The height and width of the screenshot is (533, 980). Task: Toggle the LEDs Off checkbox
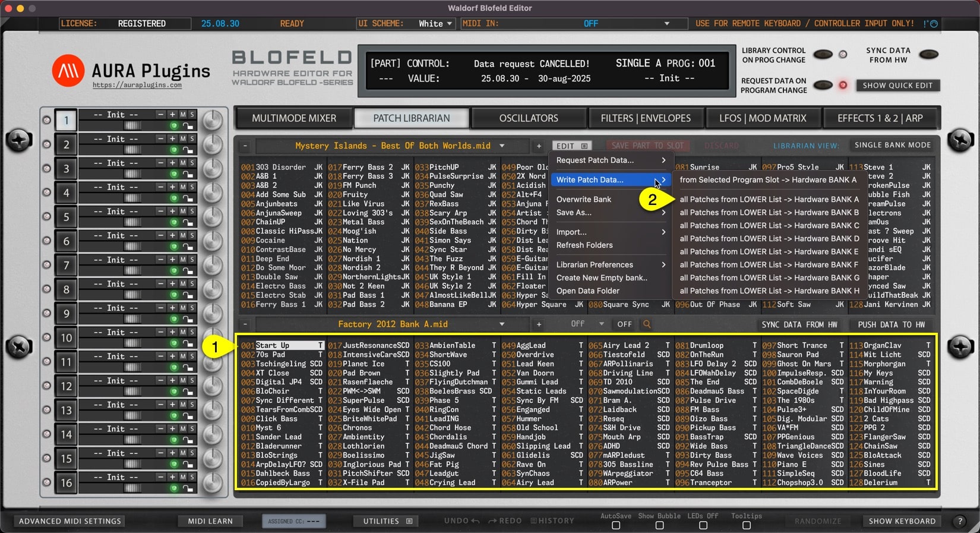pyautogui.click(x=703, y=525)
